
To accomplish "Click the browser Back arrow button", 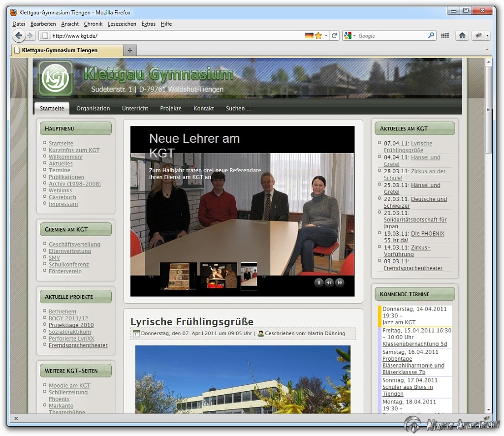I will (19, 35).
